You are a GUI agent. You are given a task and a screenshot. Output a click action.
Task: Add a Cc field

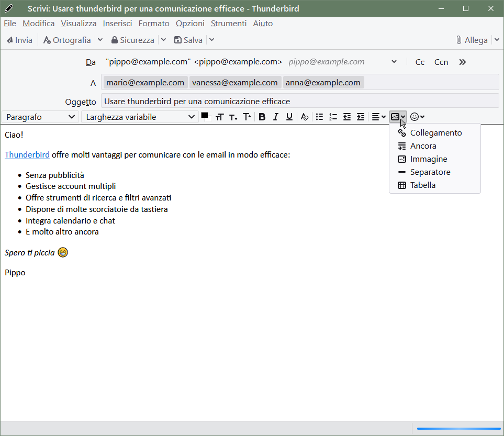[x=420, y=62]
